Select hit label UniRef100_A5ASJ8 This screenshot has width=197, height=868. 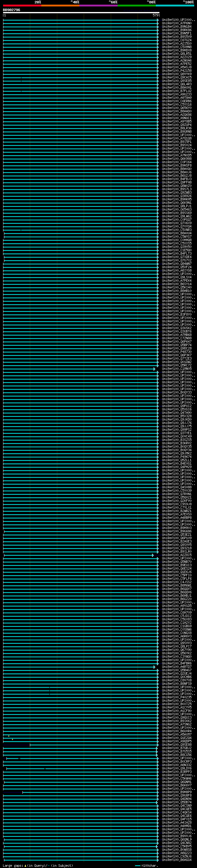pyautogui.click(x=177, y=67)
